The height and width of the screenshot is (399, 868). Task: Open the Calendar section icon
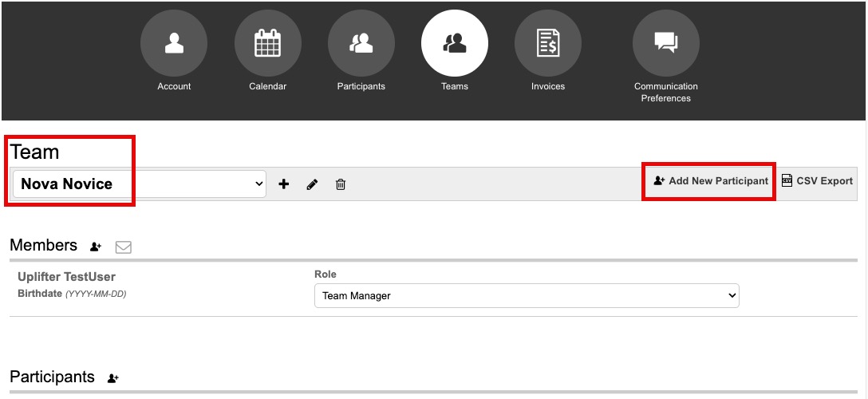click(x=268, y=43)
